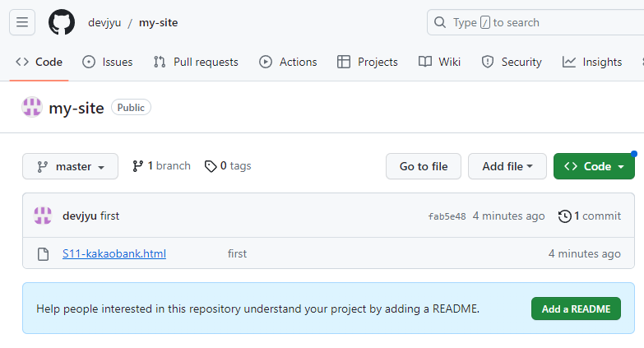
Task: Click the file icon beside S11-kakaobank.html
Action: tap(43, 253)
